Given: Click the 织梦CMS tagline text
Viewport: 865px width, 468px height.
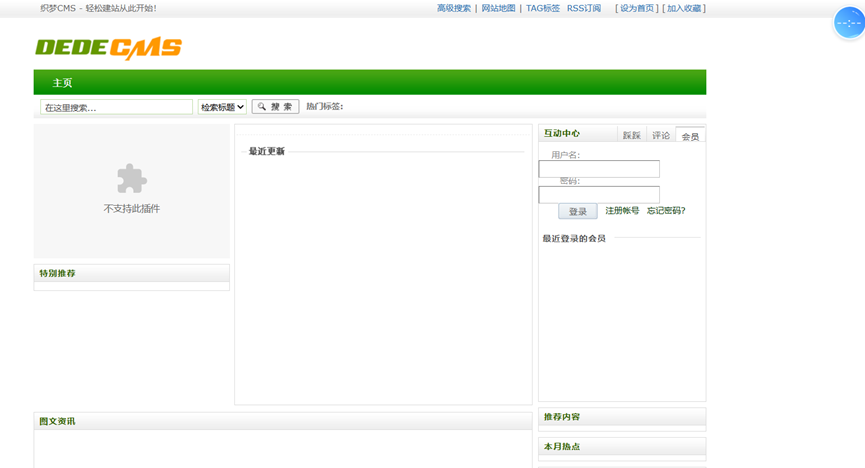Looking at the screenshot, I should point(98,8).
